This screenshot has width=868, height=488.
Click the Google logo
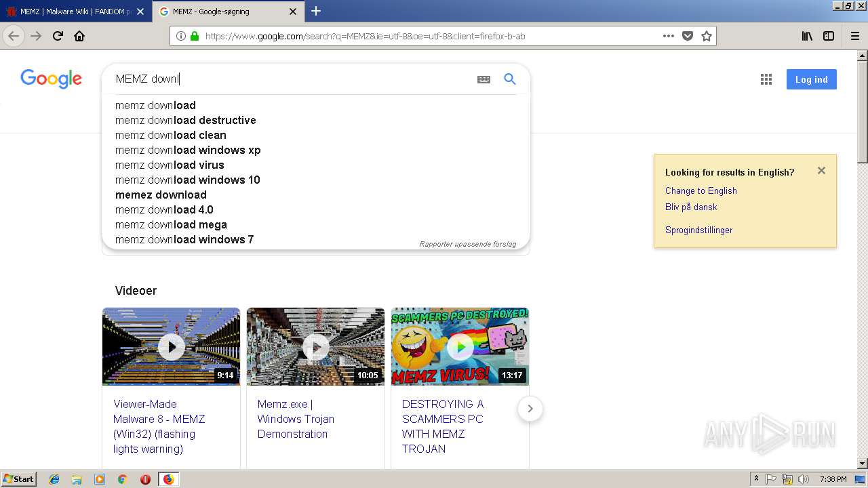(51, 79)
